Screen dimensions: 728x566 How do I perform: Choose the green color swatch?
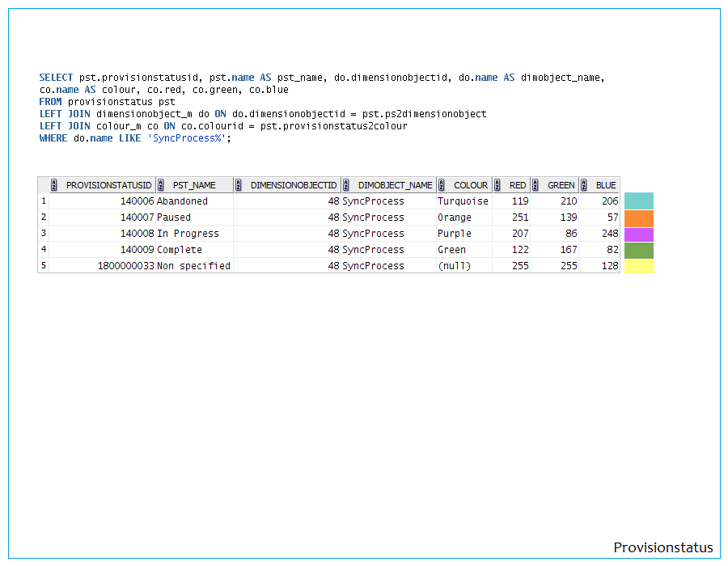pyautogui.click(x=639, y=251)
